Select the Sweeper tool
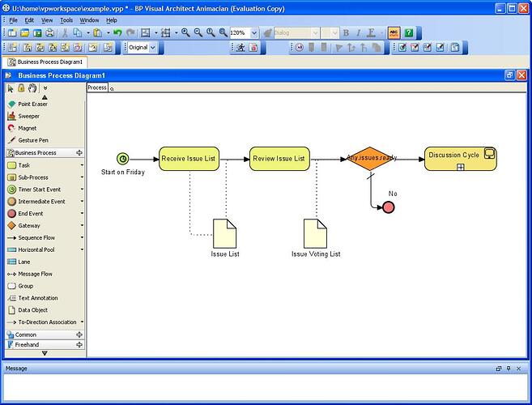Screen dimensions: 532x405 pyautogui.click(x=28, y=117)
